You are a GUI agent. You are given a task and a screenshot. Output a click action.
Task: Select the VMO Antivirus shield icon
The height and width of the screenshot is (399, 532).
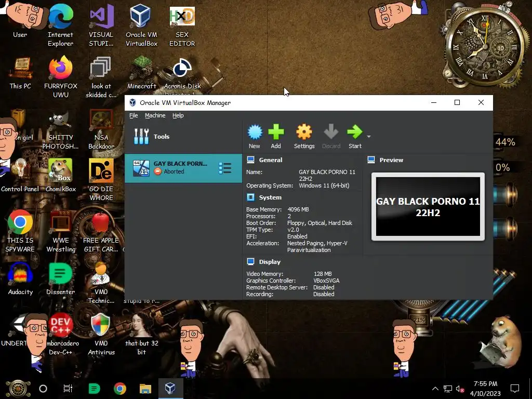coord(101,334)
